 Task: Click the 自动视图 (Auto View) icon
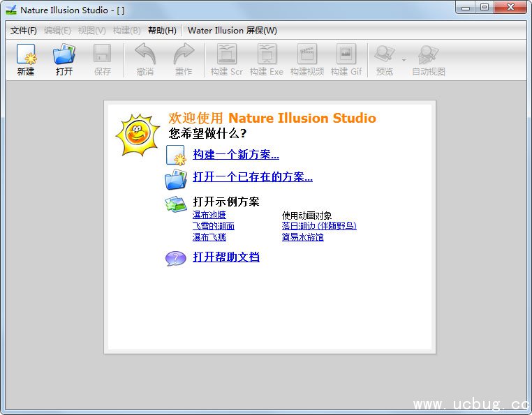coord(428,55)
